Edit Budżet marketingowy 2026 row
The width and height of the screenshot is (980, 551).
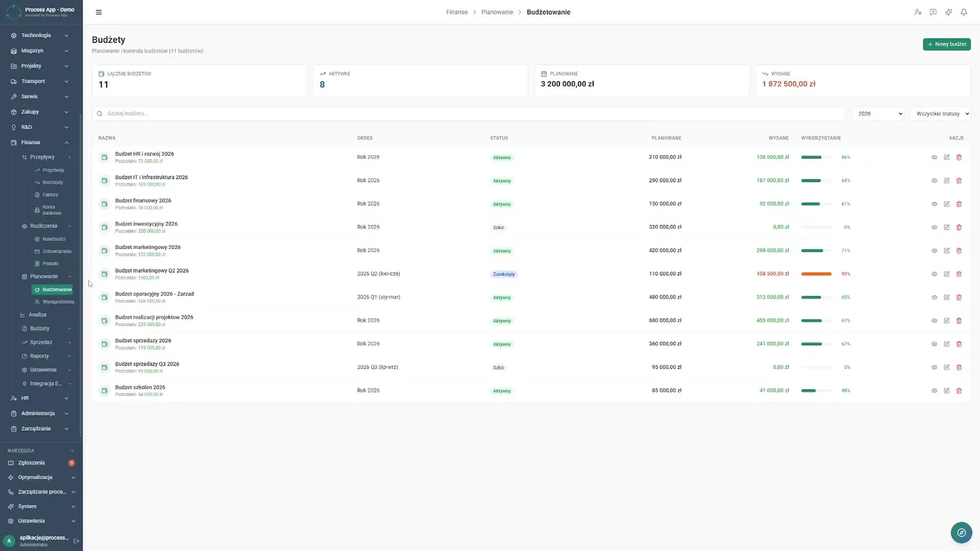(947, 250)
